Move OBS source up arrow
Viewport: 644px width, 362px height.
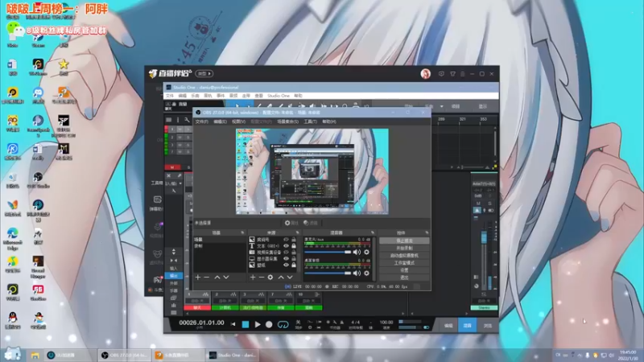(x=281, y=278)
